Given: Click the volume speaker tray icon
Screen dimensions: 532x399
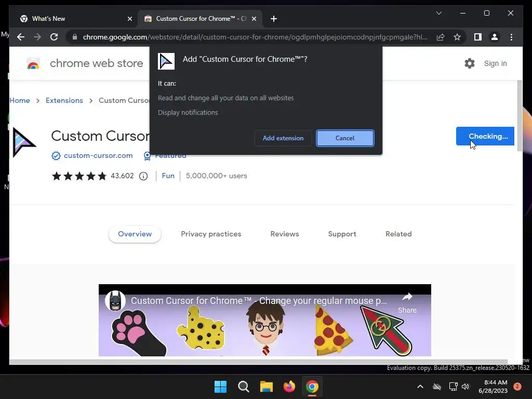Looking at the screenshot, I should click(465, 387).
